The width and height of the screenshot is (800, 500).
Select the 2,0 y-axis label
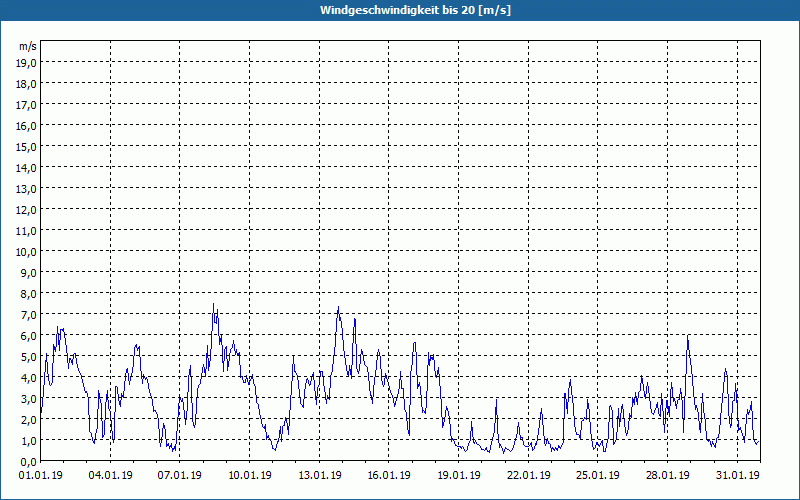point(30,419)
